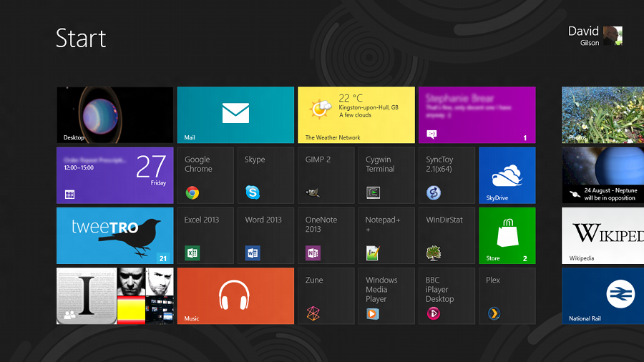Launch Windows Media Player tile
The height and width of the screenshot is (362, 644).
pyautogui.click(x=386, y=296)
